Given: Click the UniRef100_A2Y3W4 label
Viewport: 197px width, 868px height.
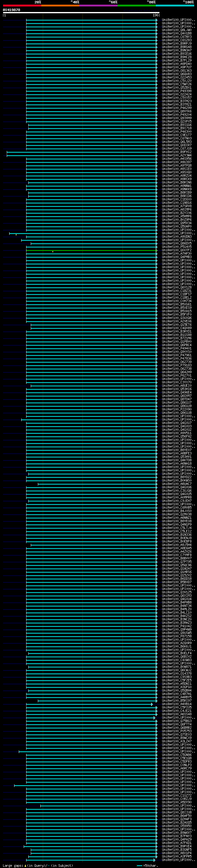Looking at the screenshot, I should tap(176, 155).
